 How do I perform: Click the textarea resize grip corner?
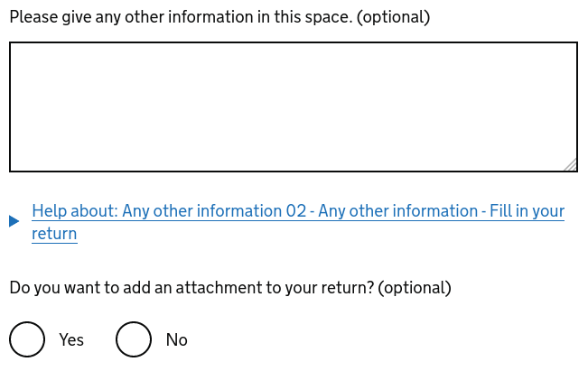[570, 164]
